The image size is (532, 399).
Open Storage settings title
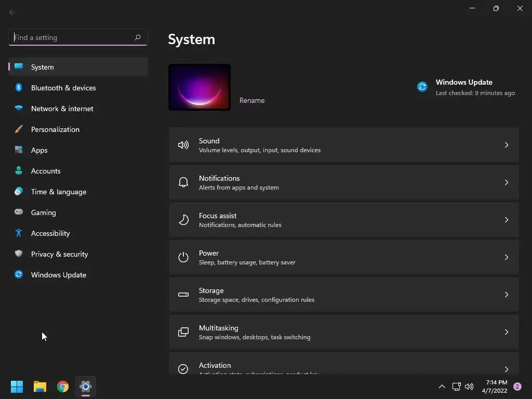click(211, 290)
